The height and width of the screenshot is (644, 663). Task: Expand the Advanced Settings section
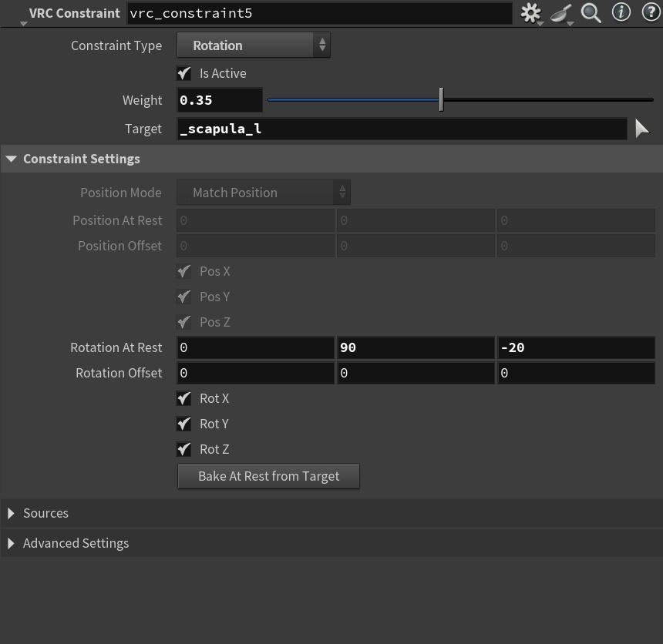pyautogui.click(x=12, y=543)
